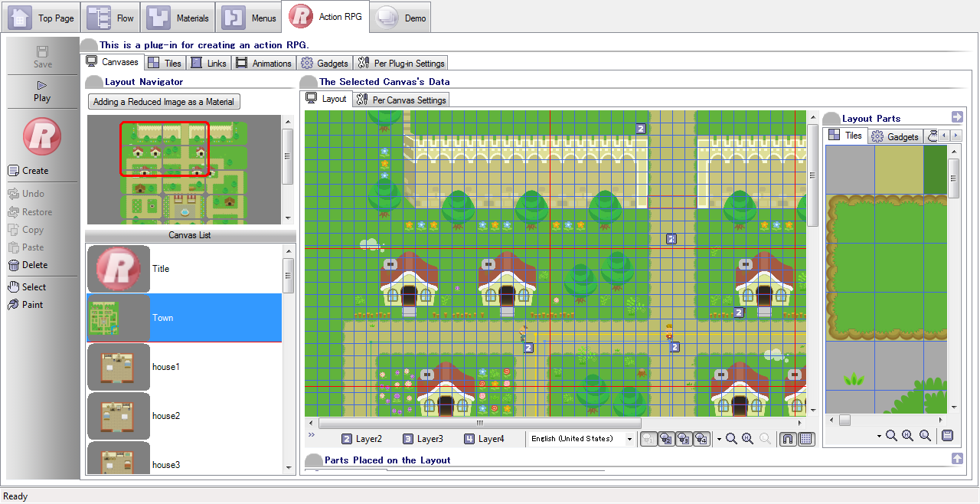Expand layer bar with double chevron
The image size is (980, 504).
312,435
